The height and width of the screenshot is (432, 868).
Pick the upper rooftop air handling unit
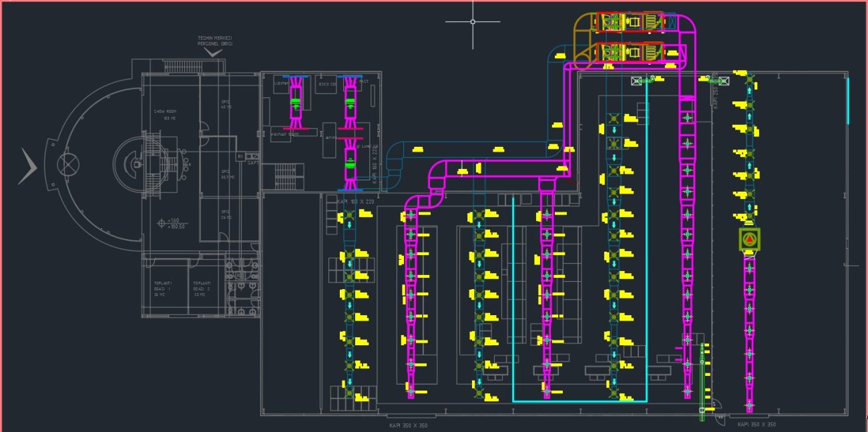tap(630, 22)
